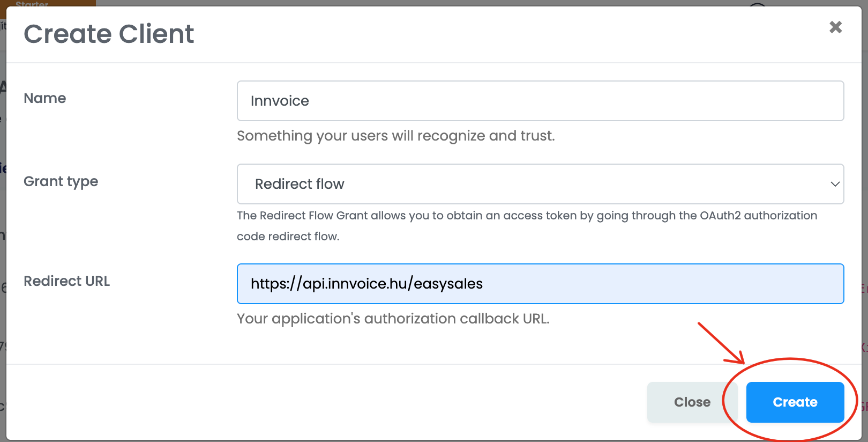The image size is (868, 442).
Task: Click the orange Starter badge behind dialog
Action: point(48,3)
